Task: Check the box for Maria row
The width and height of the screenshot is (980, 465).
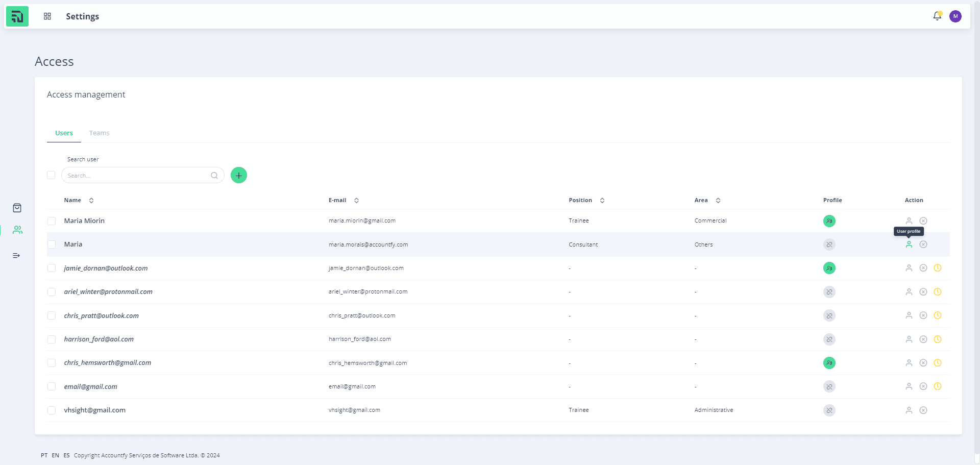Action: [x=52, y=244]
